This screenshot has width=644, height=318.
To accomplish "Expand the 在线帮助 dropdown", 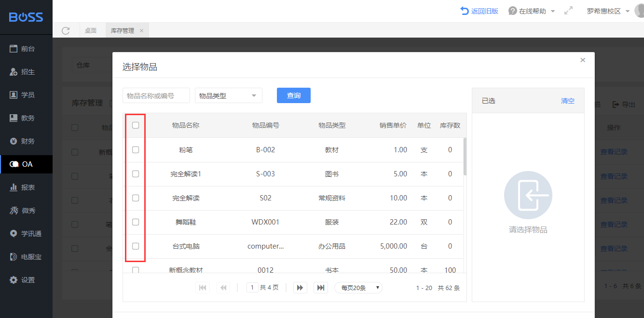I will pyautogui.click(x=532, y=11).
